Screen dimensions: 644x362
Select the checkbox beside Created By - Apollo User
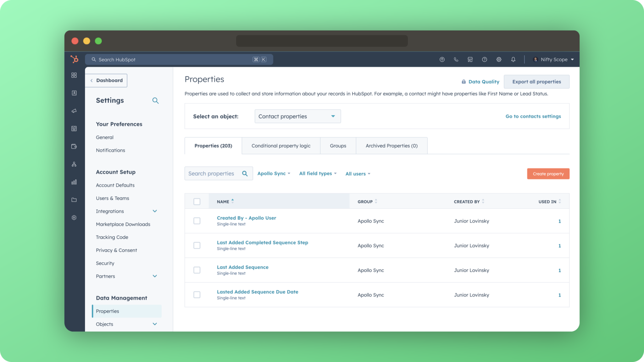[x=197, y=221]
